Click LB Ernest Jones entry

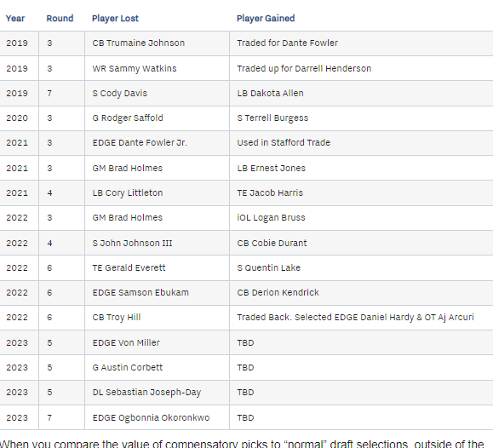point(271,168)
